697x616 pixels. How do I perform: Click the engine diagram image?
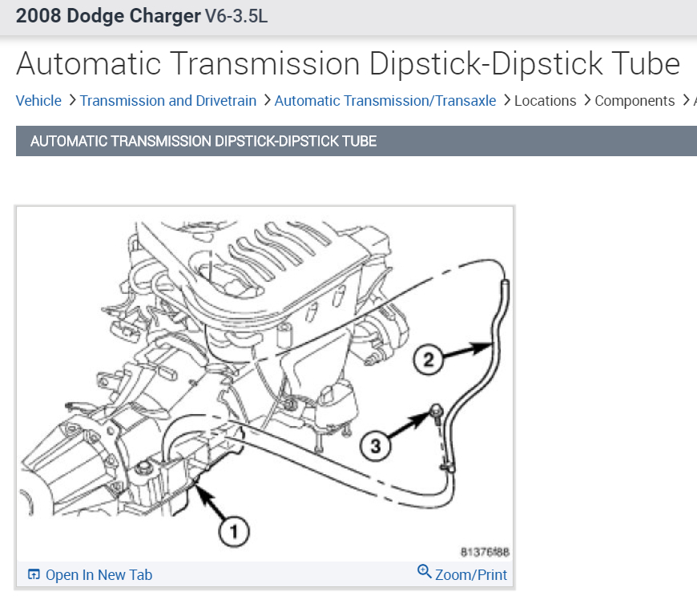(x=265, y=384)
